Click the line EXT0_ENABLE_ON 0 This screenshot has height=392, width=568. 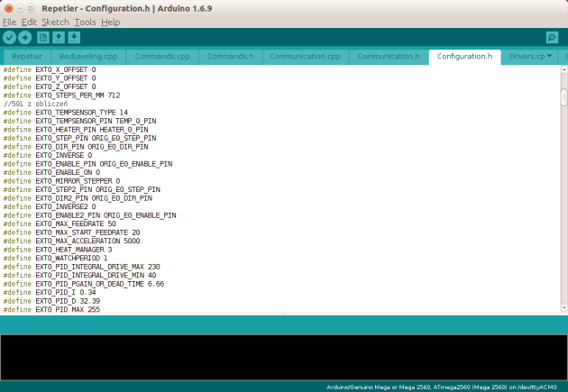click(x=51, y=172)
